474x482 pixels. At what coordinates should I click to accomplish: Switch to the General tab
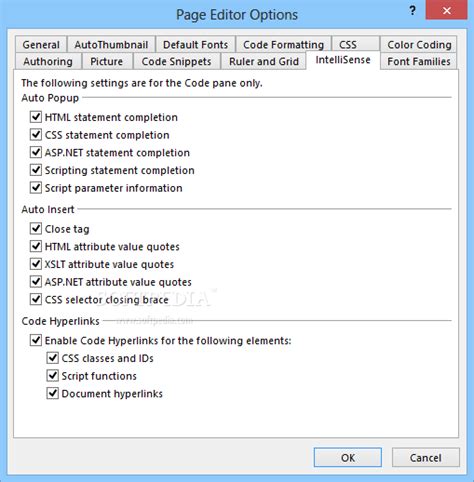coord(41,45)
